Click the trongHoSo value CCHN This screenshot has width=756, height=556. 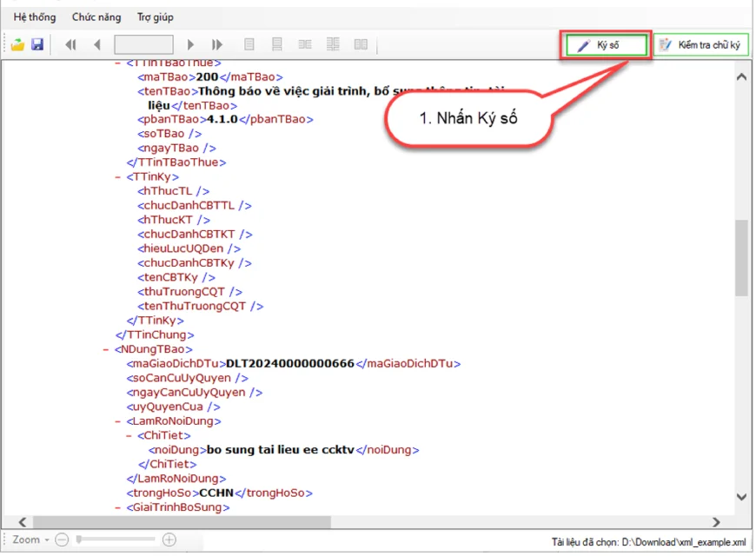pos(216,493)
